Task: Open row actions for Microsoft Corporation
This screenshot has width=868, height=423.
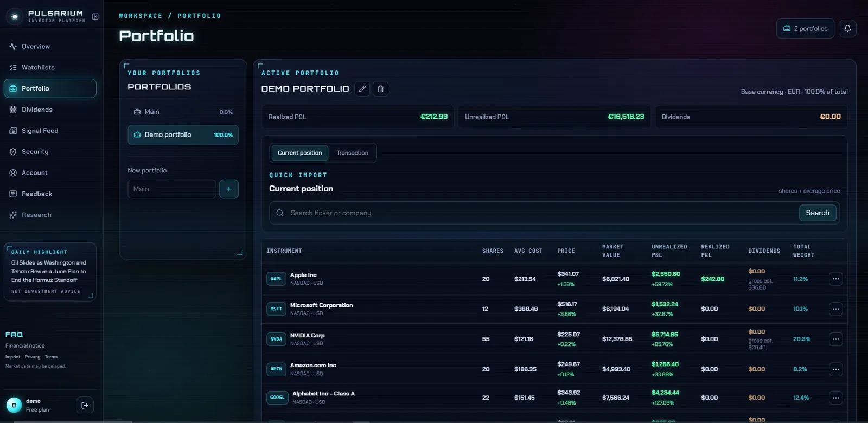Action: pyautogui.click(x=835, y=309)
